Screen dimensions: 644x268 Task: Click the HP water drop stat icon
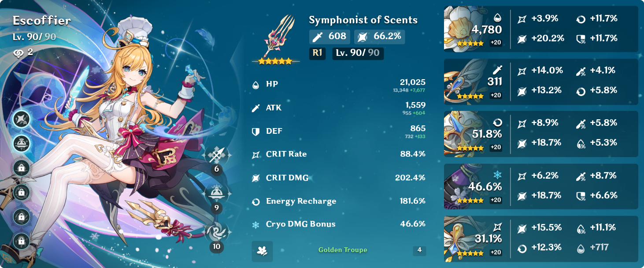click(255, 84)
